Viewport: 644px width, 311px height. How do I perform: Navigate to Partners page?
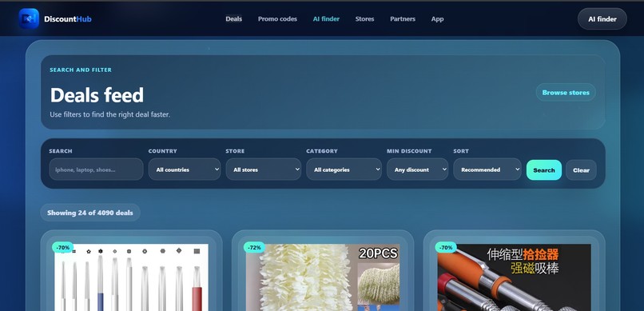[403, 19]
